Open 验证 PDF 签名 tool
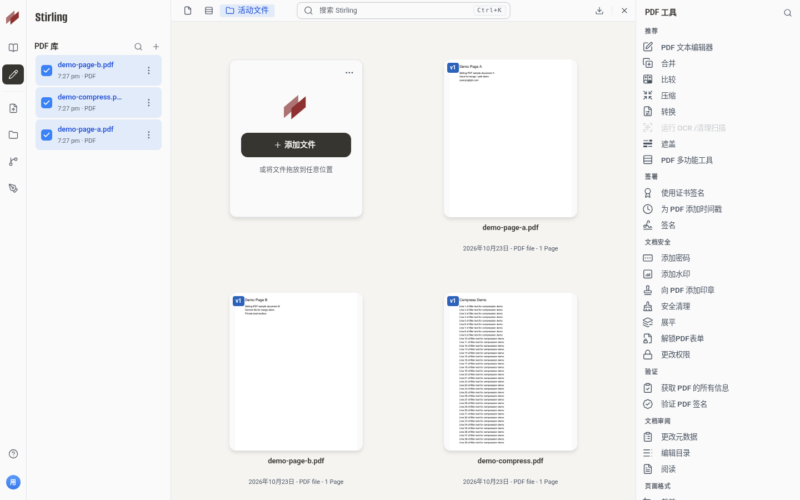Viewport: 800px width, 500px height. pos(684,404)
